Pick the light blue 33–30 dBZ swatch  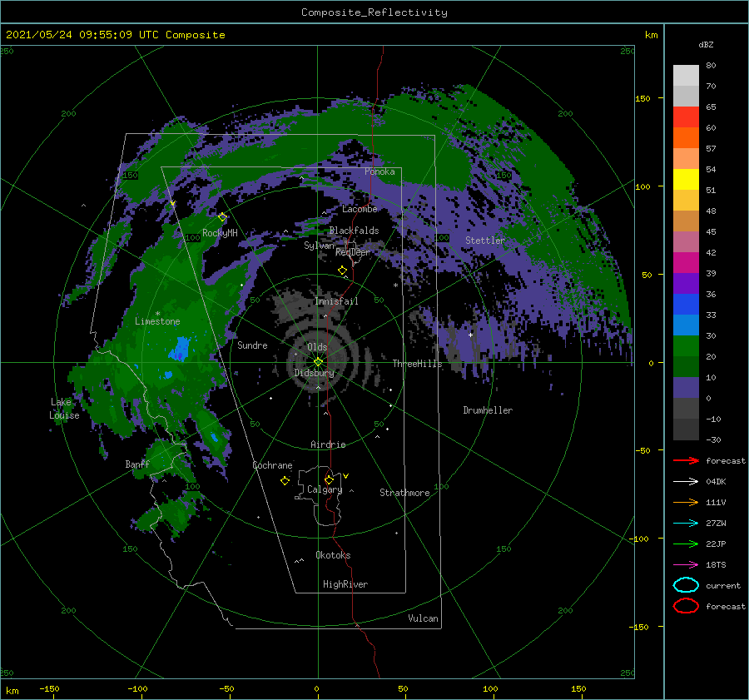click(x=686, y=325)
